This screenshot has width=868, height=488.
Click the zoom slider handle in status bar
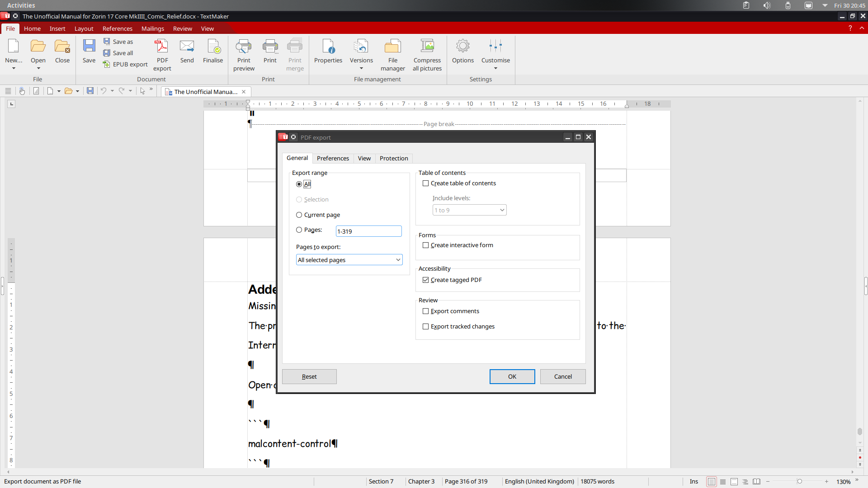[x=799, y=482]
